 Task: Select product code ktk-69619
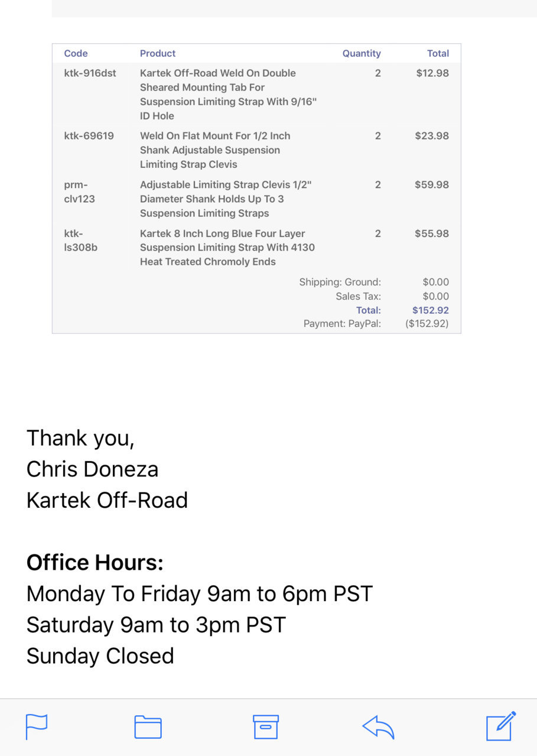[89, 136]
